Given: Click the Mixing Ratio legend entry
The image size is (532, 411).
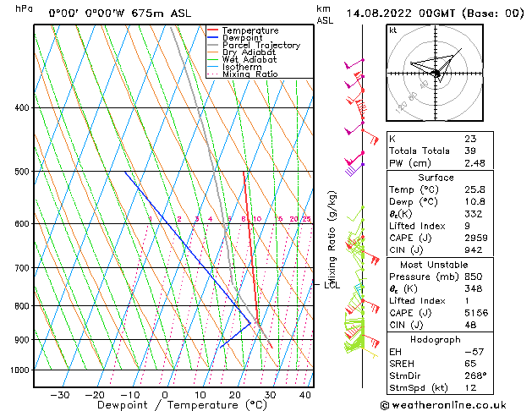Looking at the screenshot, I should tap(243, 74).
